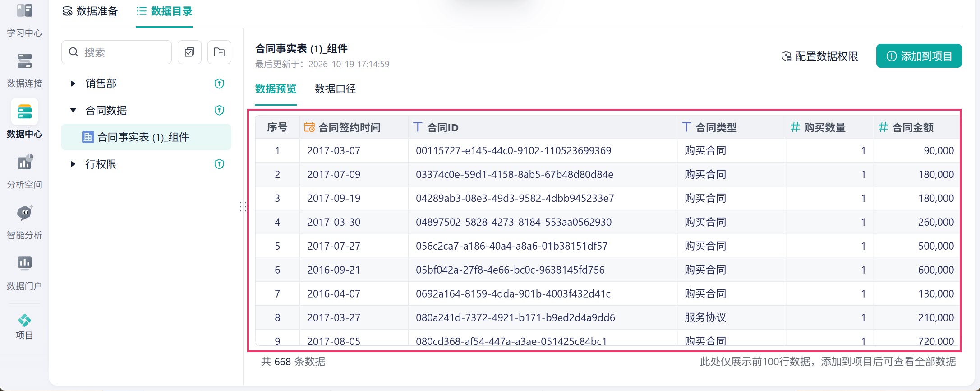Expand the 销售部 folder arrow

[x=73, y=84]
